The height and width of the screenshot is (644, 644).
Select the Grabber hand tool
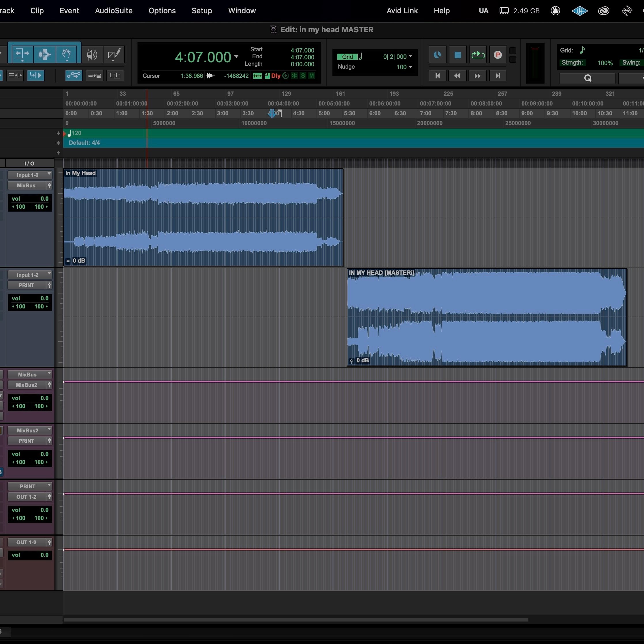tap(66, 54)
